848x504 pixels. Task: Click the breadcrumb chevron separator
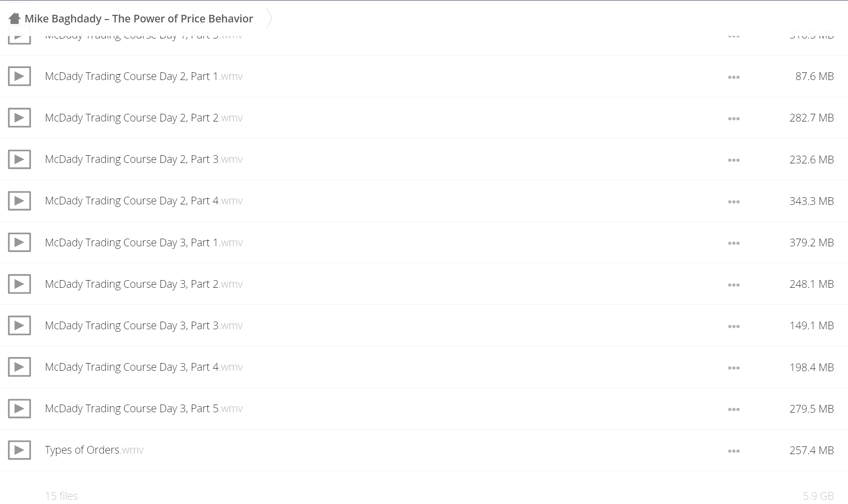pyautogui.click(x=269, y=18)
